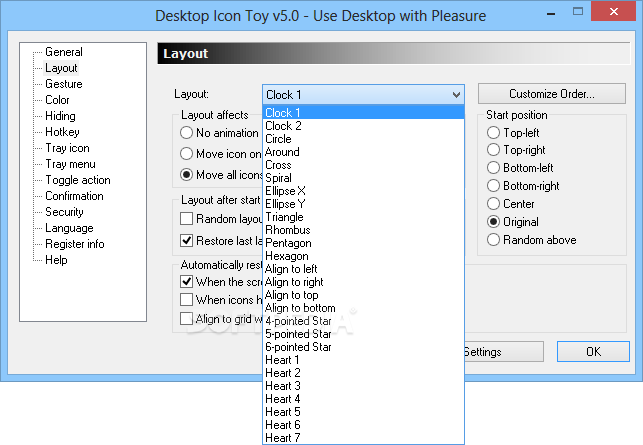
Task: Pick Heart 6 from the list
Action: tap(363, 425)
